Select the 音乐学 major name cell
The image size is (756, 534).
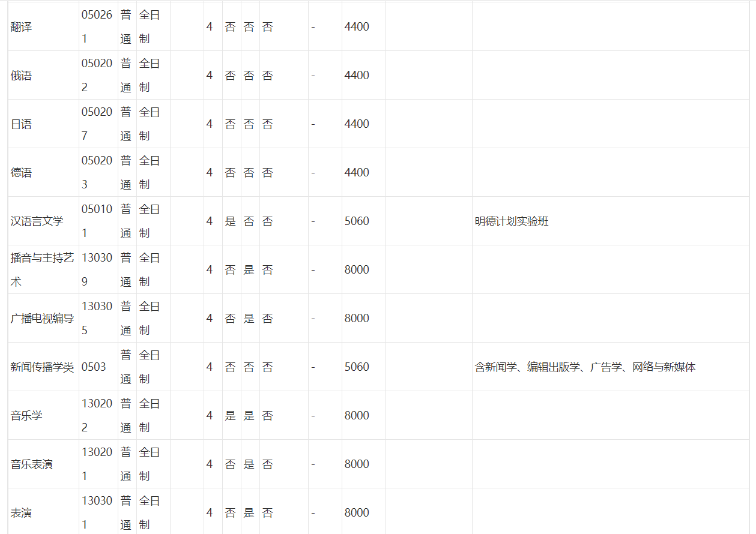26,416
